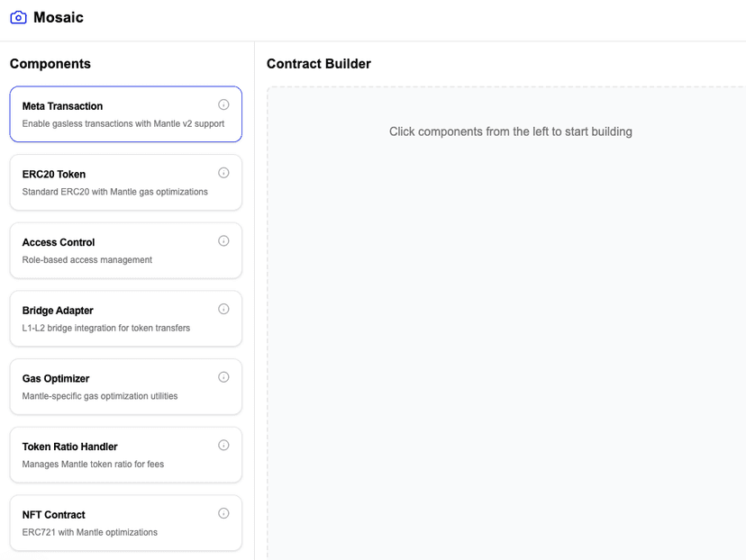Add the Meta Transaction component card
Screen dimensions: 746x560
126,114
